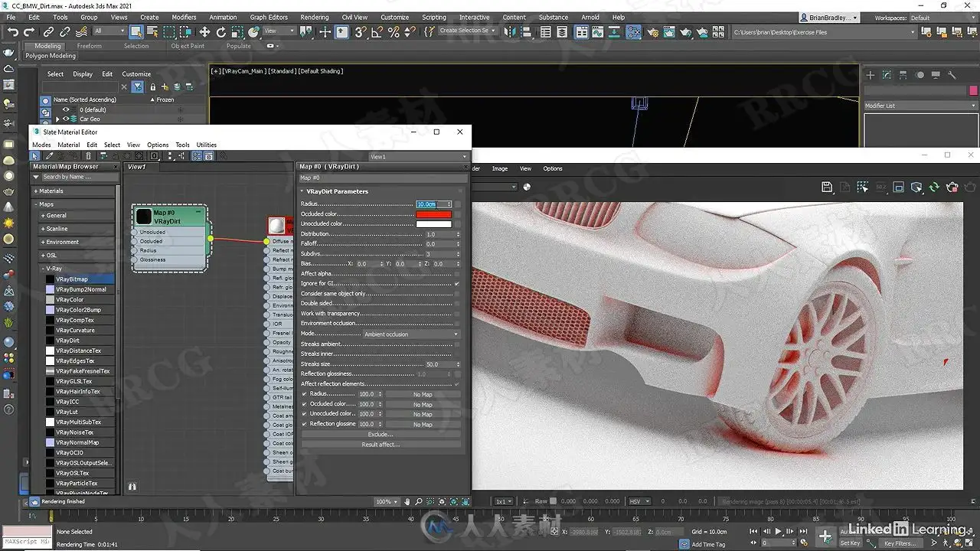The image size is (980, 551).
Task: Toggle the Occluded color map checkbox
Action: click(x=304, y=404)
